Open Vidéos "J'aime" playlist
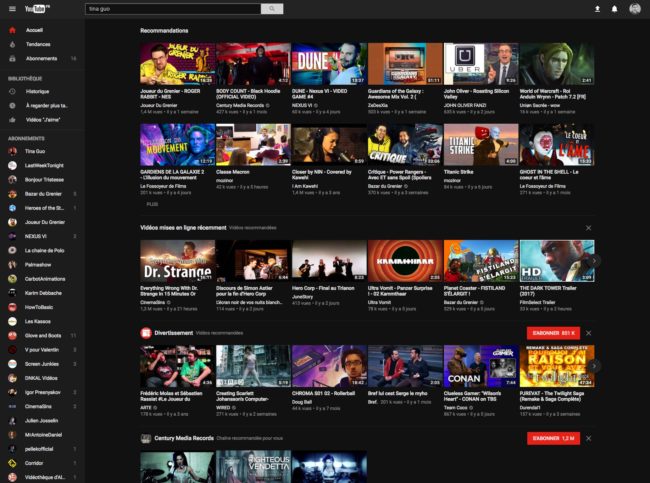This screenshot has width=650, height=483. point(42,120)
